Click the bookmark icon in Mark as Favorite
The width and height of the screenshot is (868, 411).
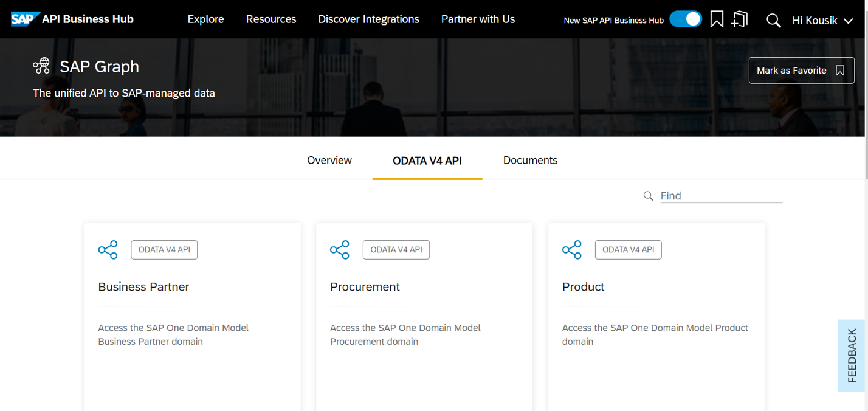pos(840,71)
